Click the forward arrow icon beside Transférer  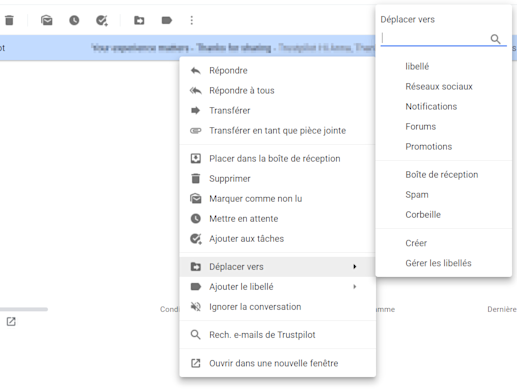[x=196, y=110]
